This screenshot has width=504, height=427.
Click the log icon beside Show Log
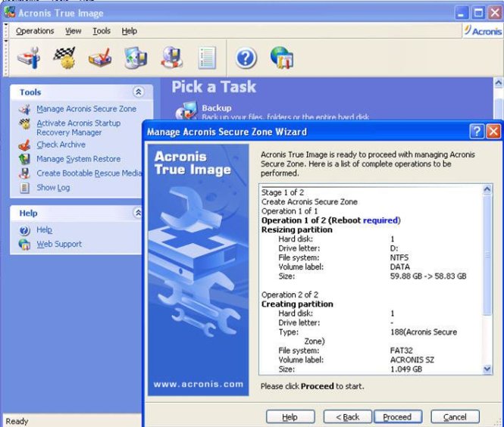click(25, 188)
